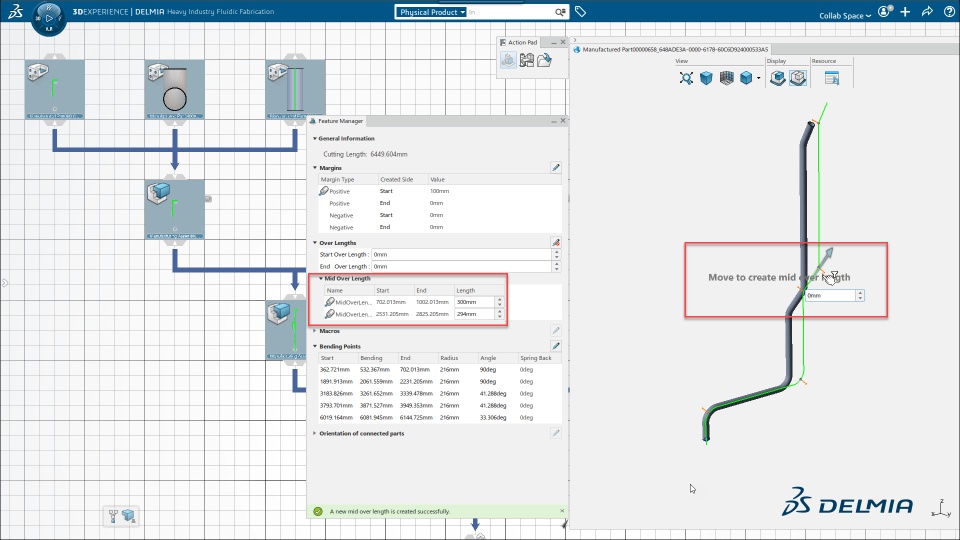This screenshot has width=960, height=540.
Task: Click second Action Pad tool icon
Action: click(x=527, y=60)
